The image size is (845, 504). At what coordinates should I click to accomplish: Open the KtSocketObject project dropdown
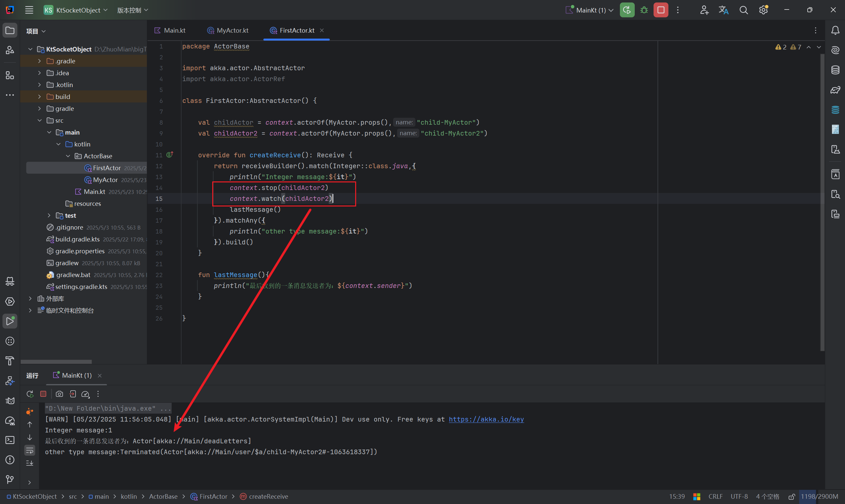pos(76,10)
